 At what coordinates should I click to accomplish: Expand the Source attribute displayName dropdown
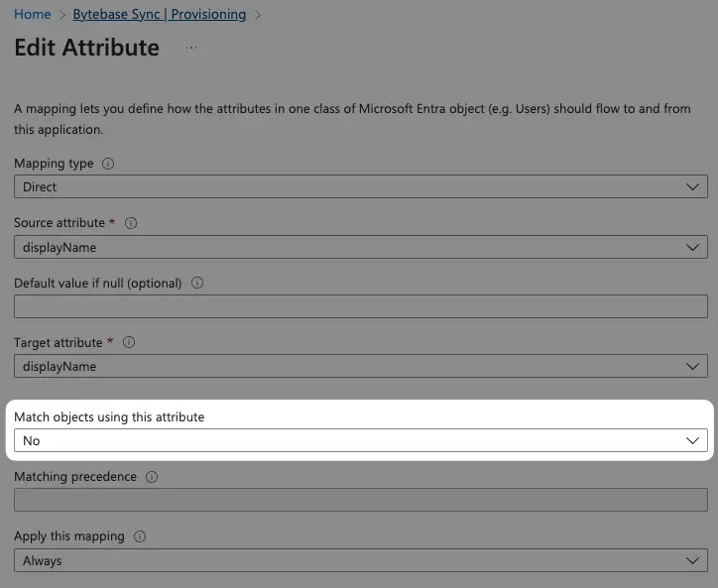[361, 247]
